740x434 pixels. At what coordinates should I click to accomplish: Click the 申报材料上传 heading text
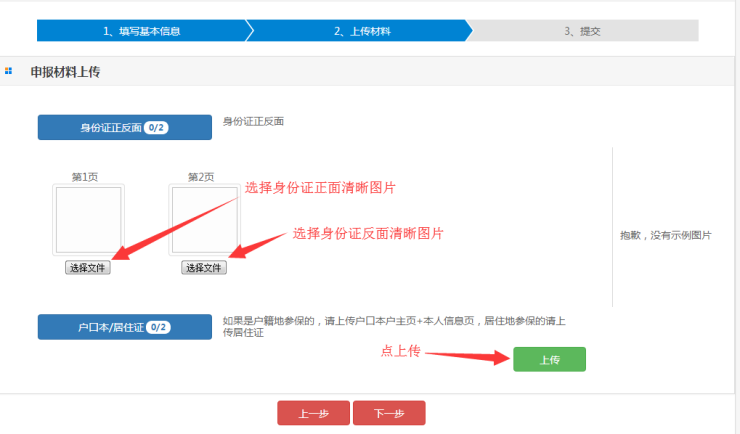[65, 72]
